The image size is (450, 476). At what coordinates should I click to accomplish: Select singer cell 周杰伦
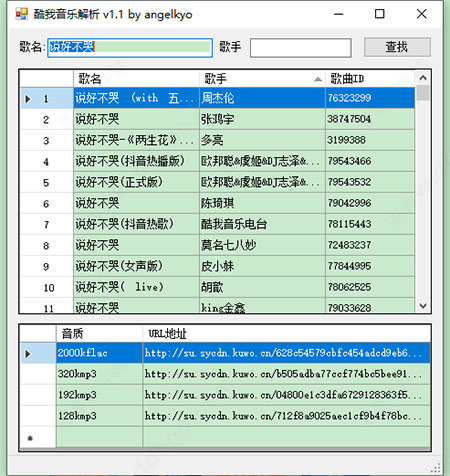click(x=262, y=98)
